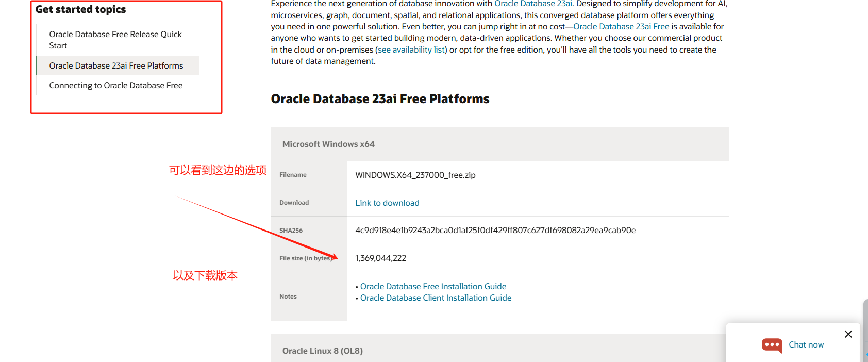Image resolution: width=868 pixels, height=362 pixels.
Task: Start a chat via Chat now
Action: (806, 344)
